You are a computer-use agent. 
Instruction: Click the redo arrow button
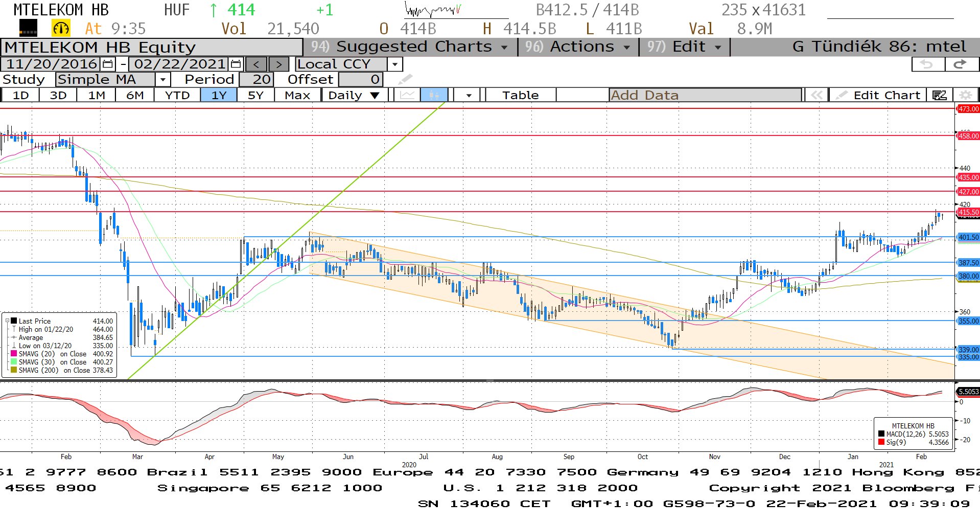click(x=961, y=64)
